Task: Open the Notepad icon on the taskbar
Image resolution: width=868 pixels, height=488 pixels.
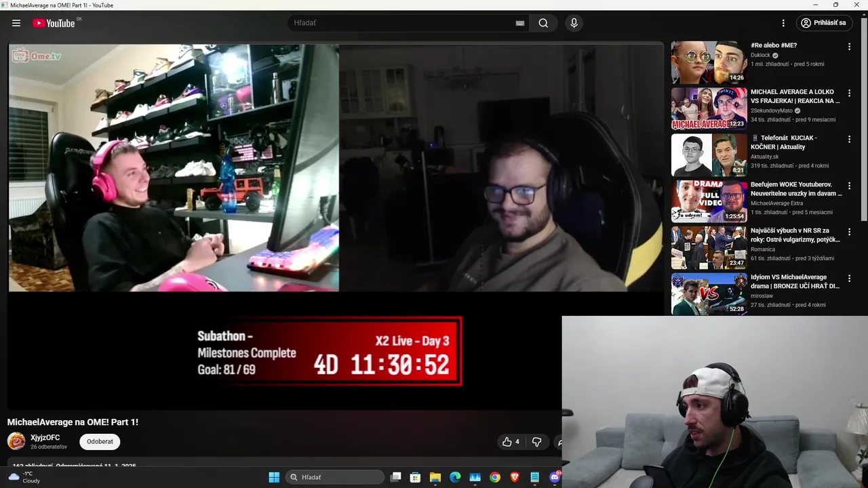Action: [534, 477]
